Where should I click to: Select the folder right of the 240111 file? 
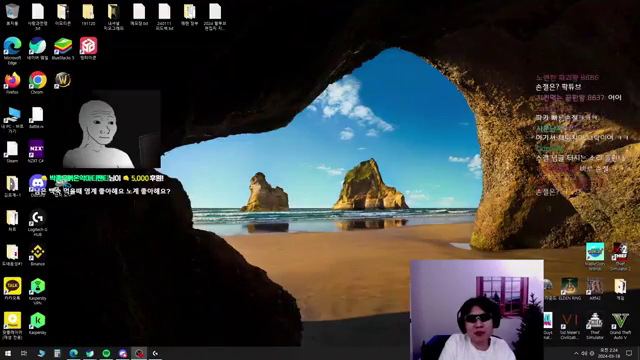[189, 14]
